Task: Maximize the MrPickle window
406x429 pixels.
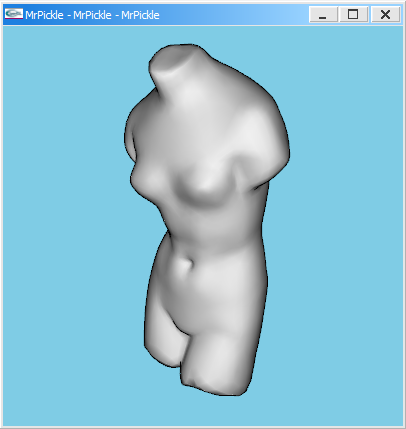Action: [x=353, y=14]
